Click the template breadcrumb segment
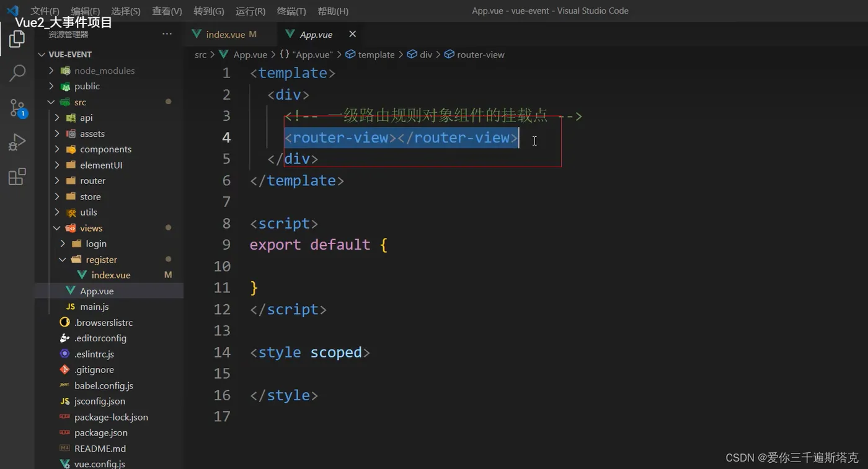The image size is (868, 469). point(370,55)
